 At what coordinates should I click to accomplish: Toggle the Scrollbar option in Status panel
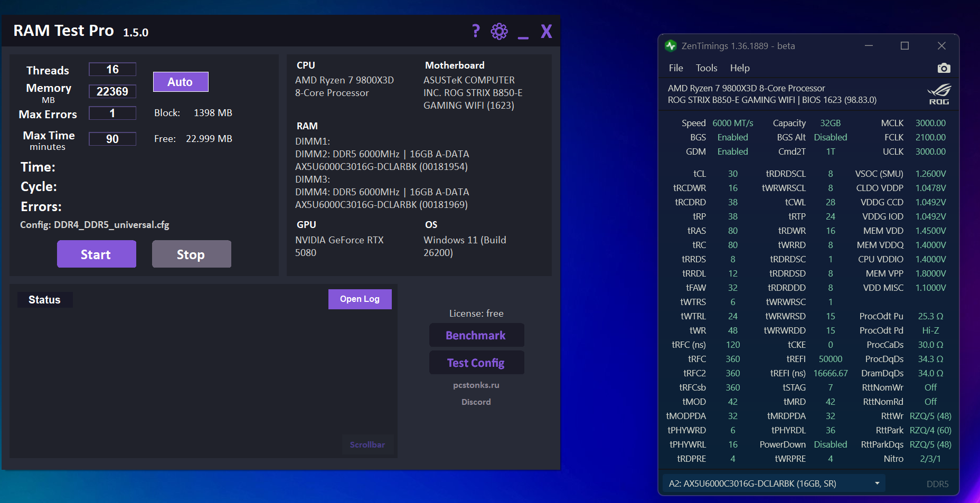pos(368,445)
